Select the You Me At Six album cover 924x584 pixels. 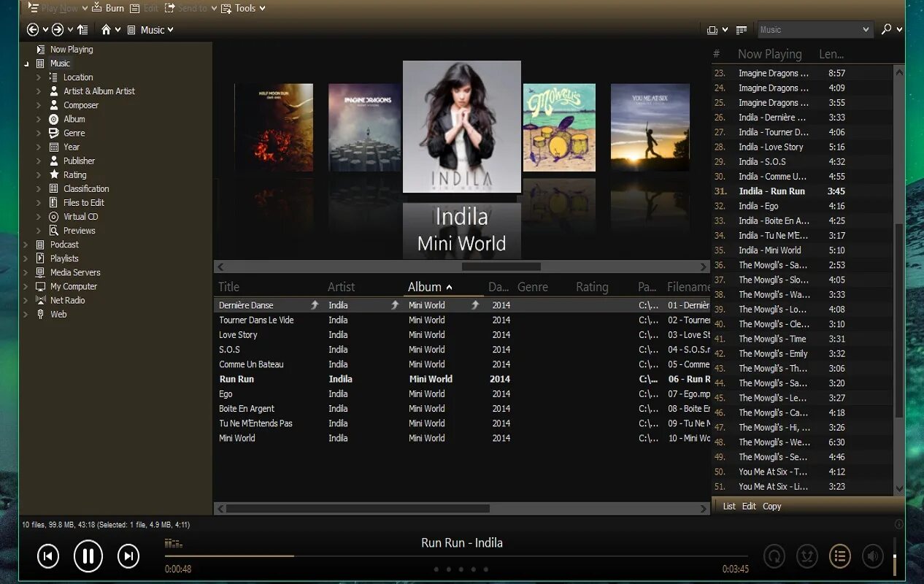pyautogui.click(x=650, y=128)
